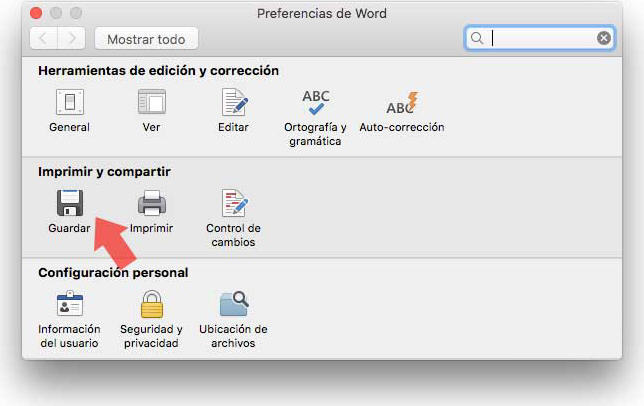
Task: Close the Preferencias de Word window
Action: click(36, 13)
